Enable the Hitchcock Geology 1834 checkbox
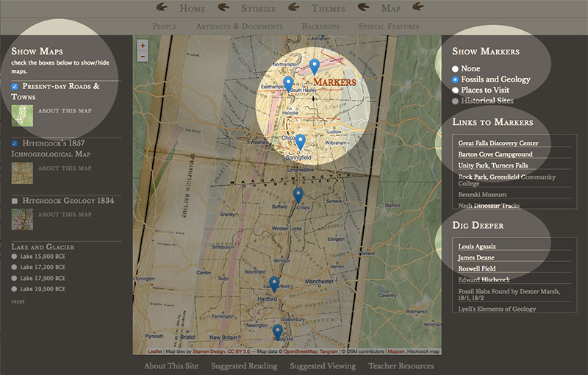This screenshot has height=375, width=588. (15, 201)
